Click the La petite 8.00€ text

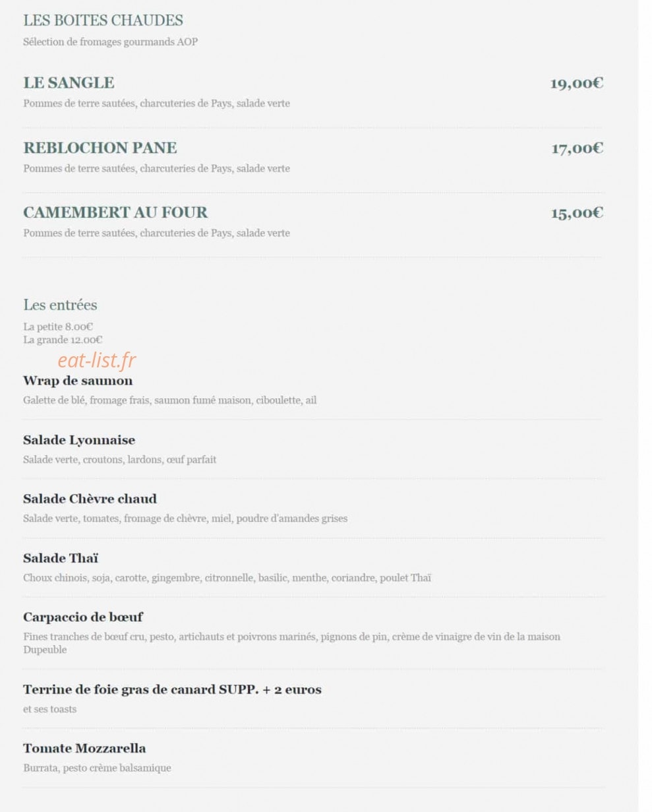tap(58, 327)
